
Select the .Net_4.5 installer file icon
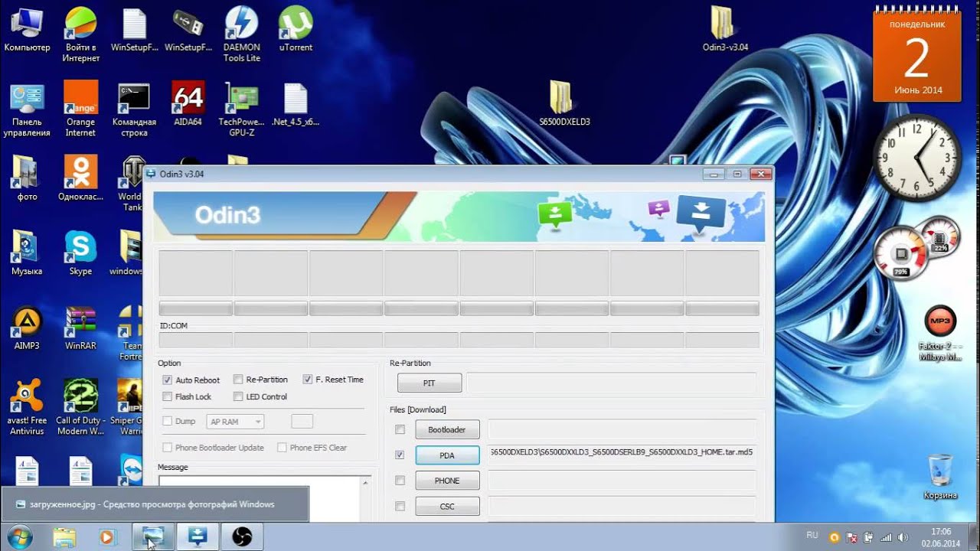point(296,103)
